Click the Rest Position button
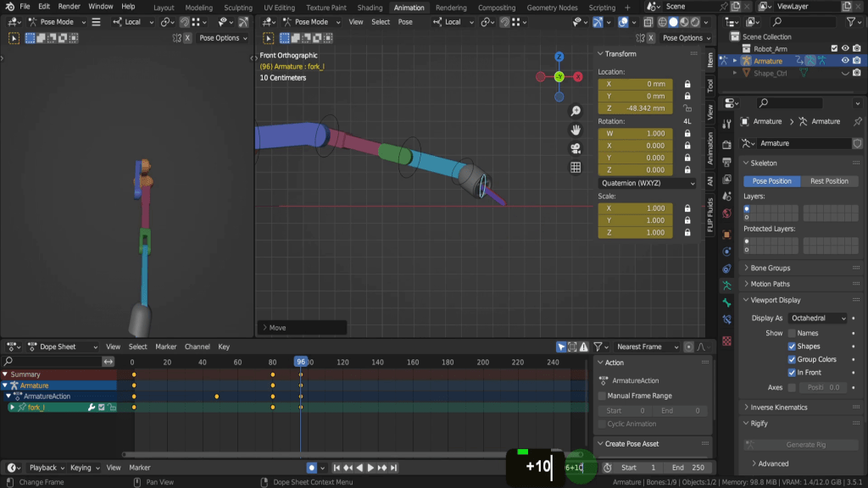 [829, 181]
